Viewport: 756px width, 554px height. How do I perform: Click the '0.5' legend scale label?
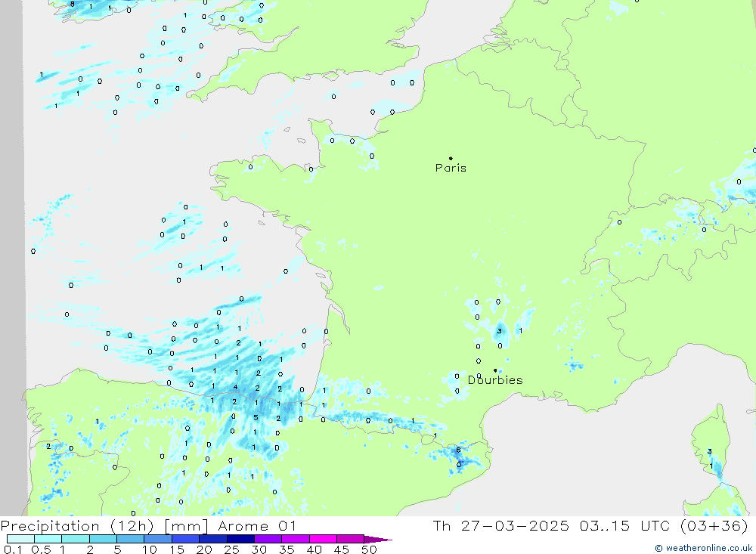[41, 549]
